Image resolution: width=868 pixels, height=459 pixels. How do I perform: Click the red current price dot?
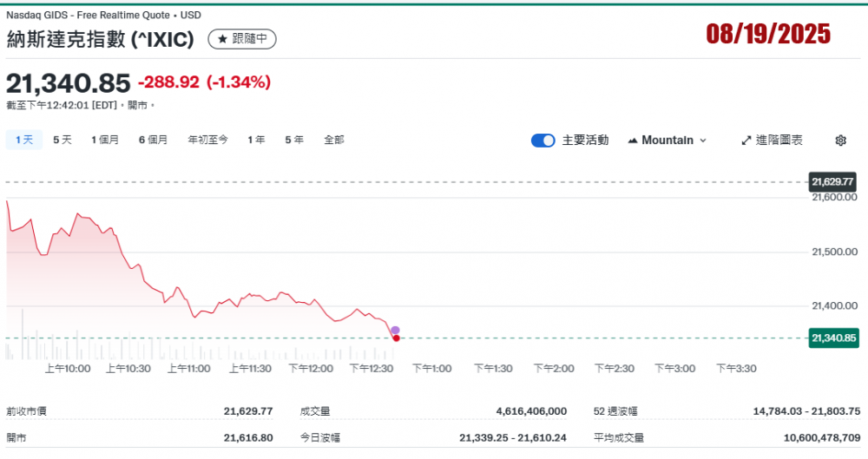click(397, 338)
